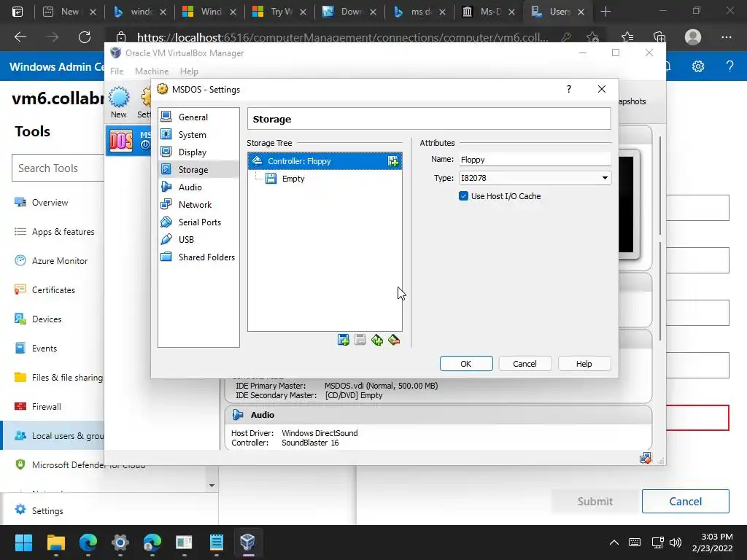The image size is (747, 560).
Task: Open the browser favorites star-list icon
Action: point(627,37)
